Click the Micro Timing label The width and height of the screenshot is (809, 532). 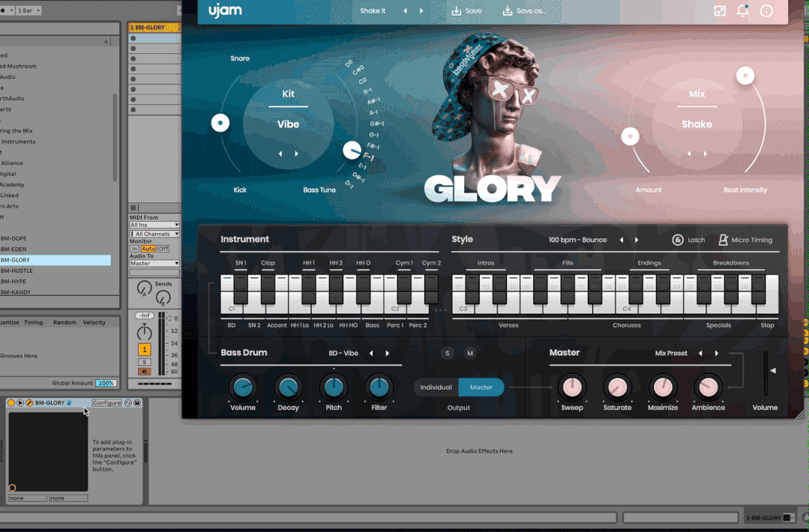752,240
